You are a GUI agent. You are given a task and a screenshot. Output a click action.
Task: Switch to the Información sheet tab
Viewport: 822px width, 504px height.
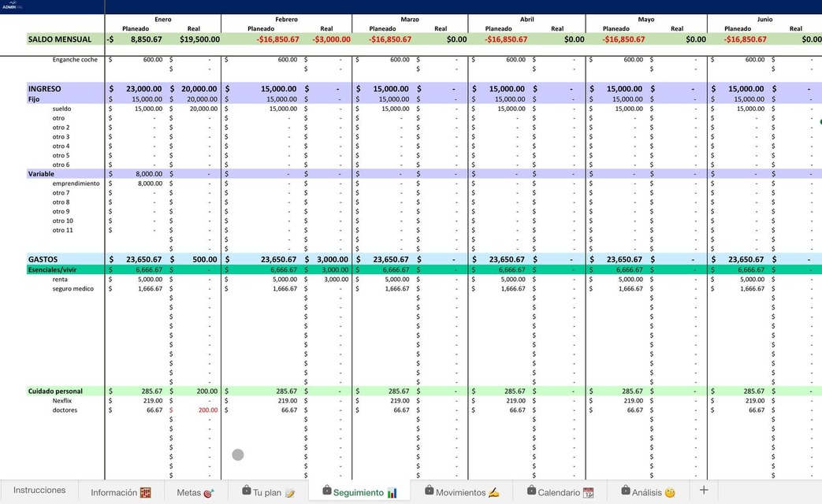[x=121, y=492]
